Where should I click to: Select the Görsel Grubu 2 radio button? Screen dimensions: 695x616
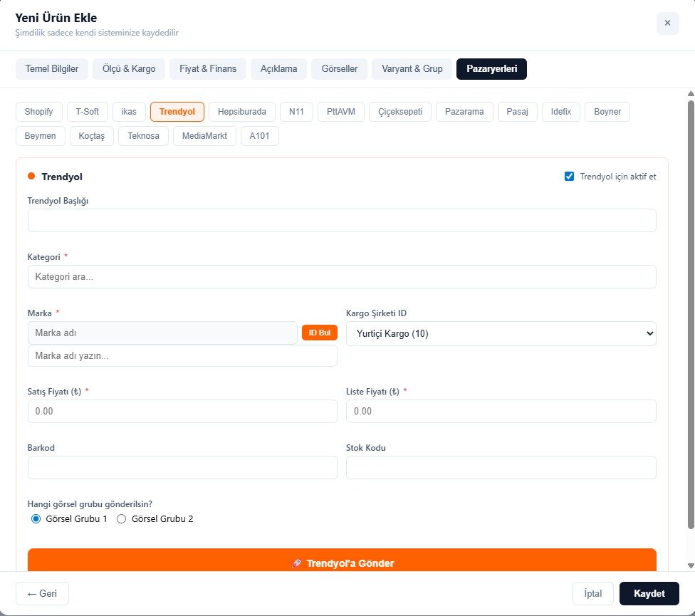pyautogui.click(x=122, y=519)
